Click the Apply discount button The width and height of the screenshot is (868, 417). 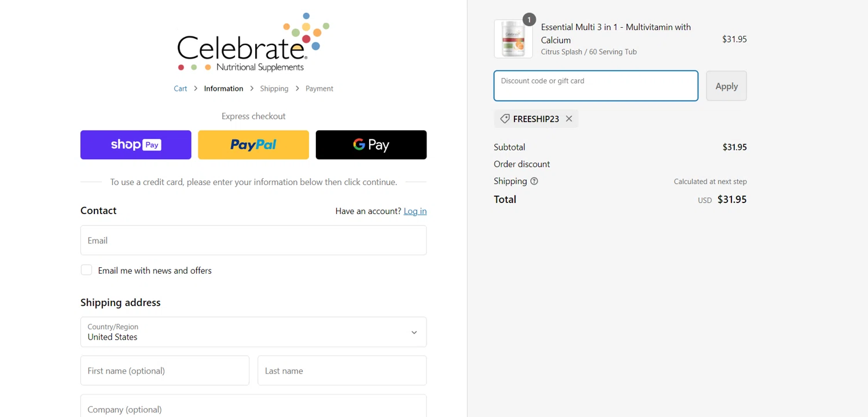point(726,86)
